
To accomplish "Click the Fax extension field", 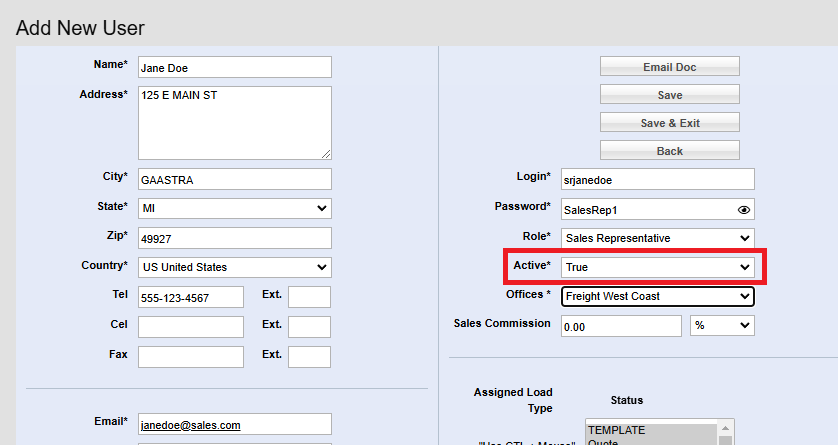I will click(x=309, y=357).
